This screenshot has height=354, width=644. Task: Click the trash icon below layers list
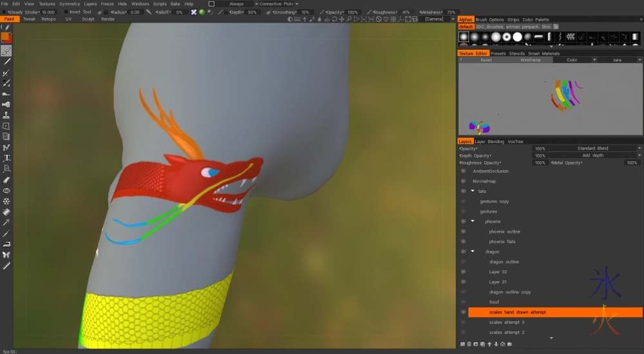(469, 344)
